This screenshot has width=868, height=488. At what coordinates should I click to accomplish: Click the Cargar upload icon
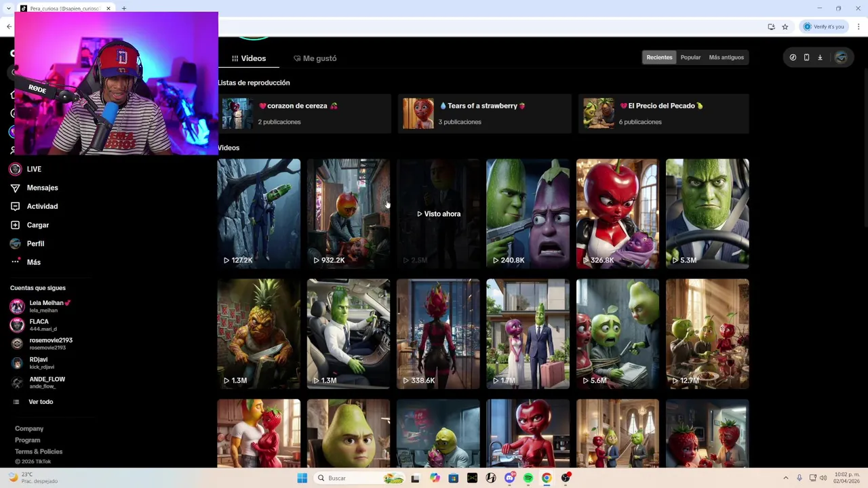point(16,225)
